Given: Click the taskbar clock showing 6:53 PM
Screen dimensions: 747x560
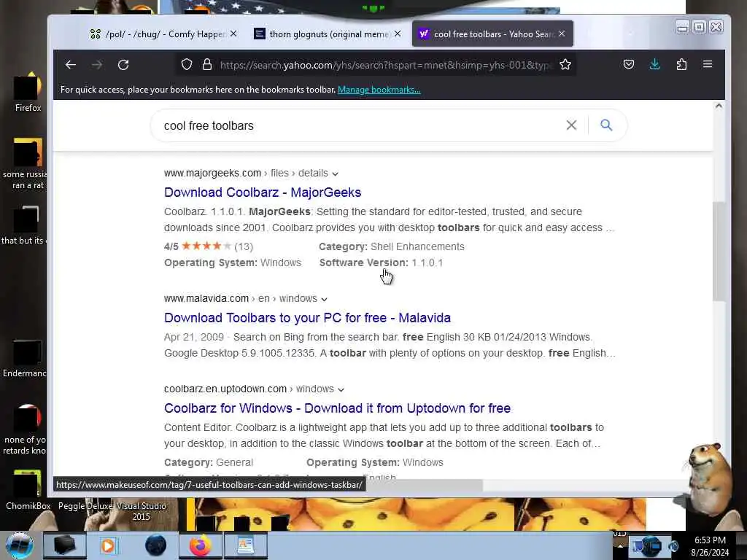Looking at the screenshot, I should coord(710,545).
